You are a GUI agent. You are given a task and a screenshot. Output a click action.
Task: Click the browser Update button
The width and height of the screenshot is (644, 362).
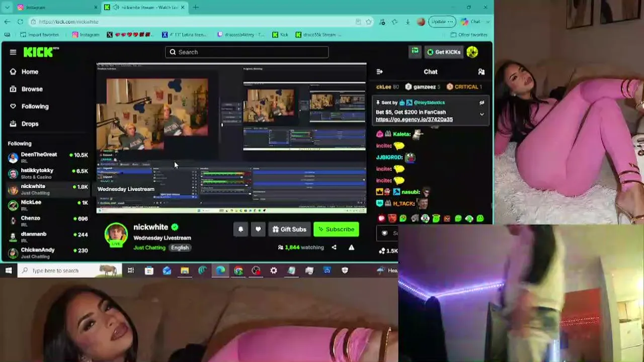442,22
